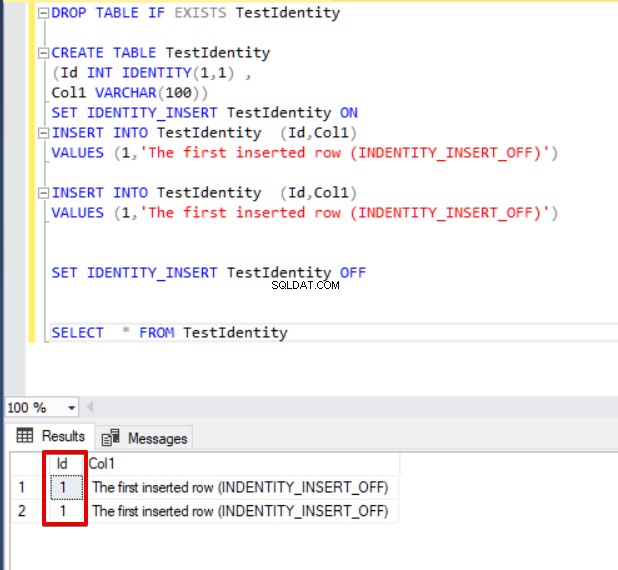
Task: Click the CREATE keyword in the editor
Action: tap(77, 53)
